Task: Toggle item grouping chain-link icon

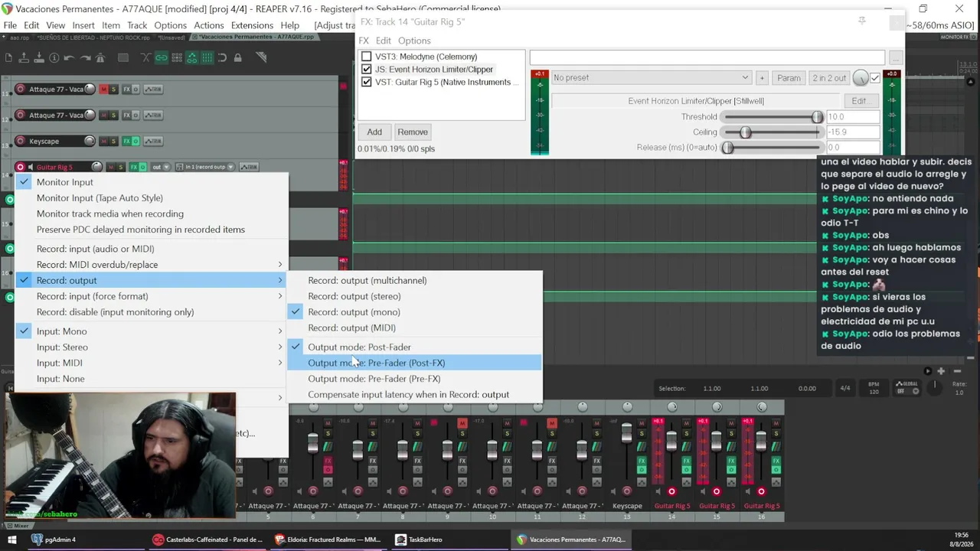Action: [x=162, y=57]
